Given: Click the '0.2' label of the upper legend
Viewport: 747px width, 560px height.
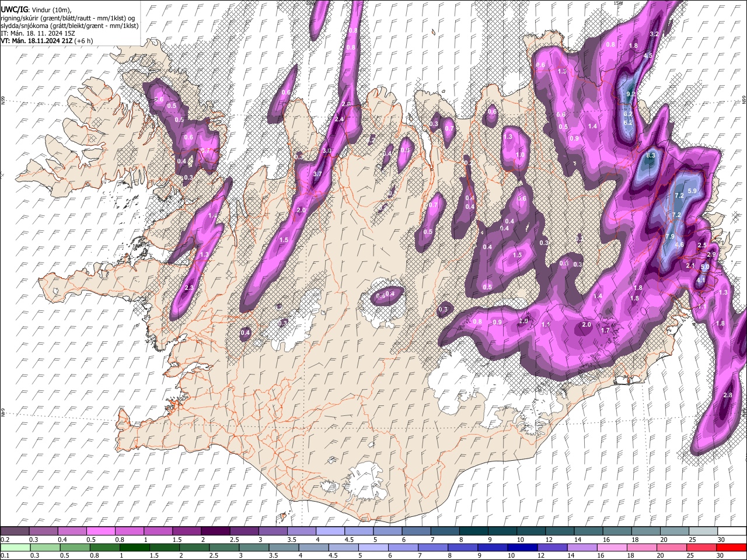Looking at the screenshot, I should click(x=5, y=540).
